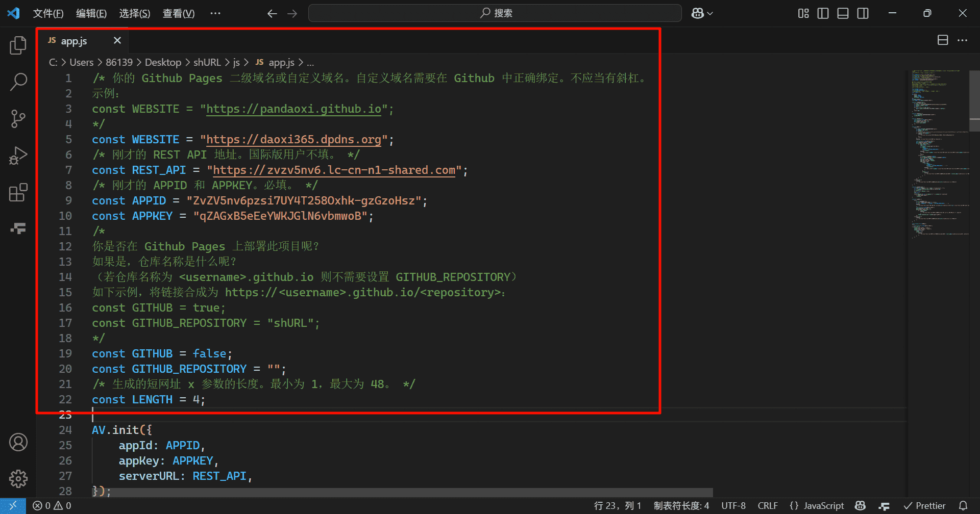
Task: Change the UTF-8 file encoding
Action: tap(733, 506)
